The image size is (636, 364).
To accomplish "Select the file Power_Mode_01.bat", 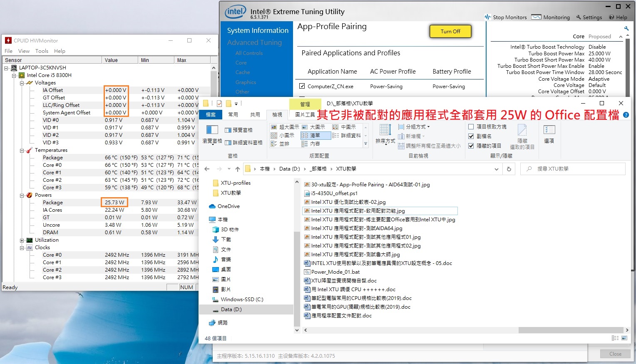I will pyautogui.click(x=332, y=272).
